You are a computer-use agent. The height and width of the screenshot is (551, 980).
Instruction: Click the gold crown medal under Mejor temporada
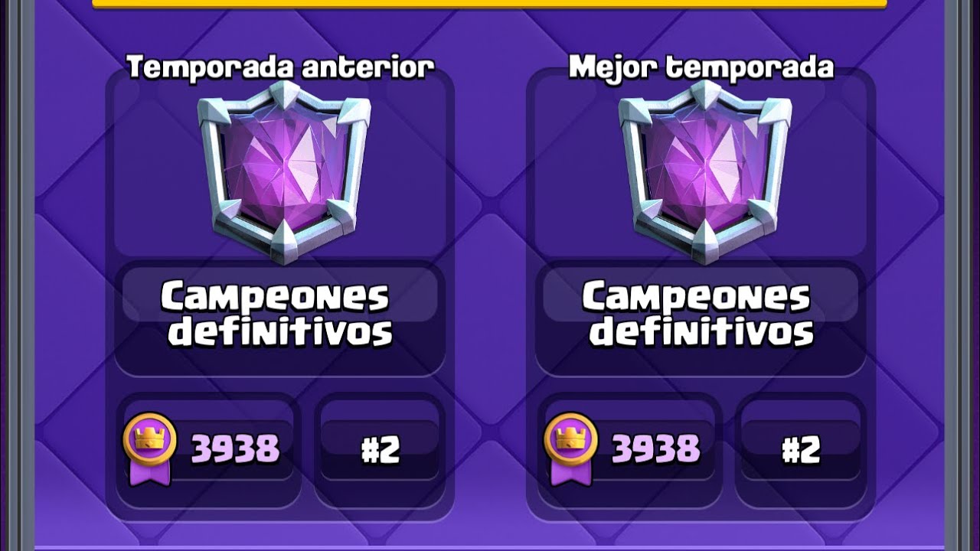[570, 439]
